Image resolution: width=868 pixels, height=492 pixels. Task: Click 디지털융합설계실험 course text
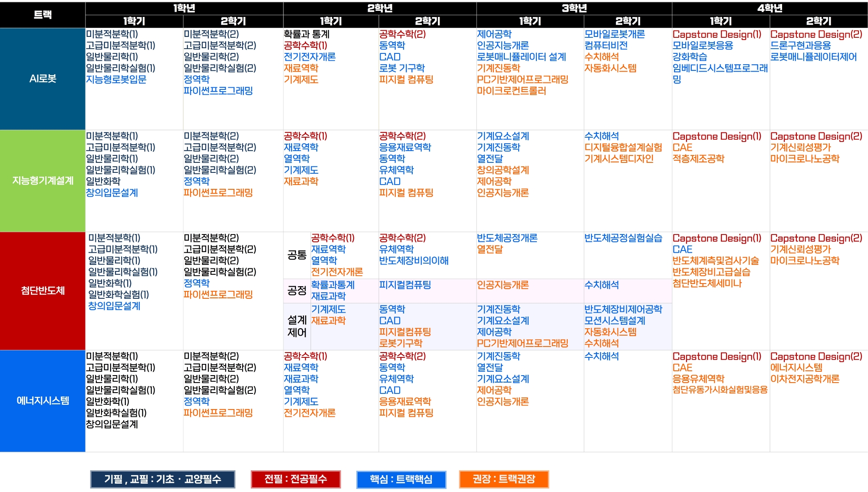[x=623, y=147]
